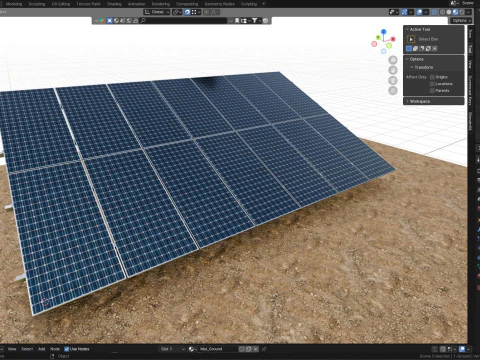Viewport: 480px width, 360px height.
Task: Choose Extend Selection mode icon
Action: click(415, 49)
